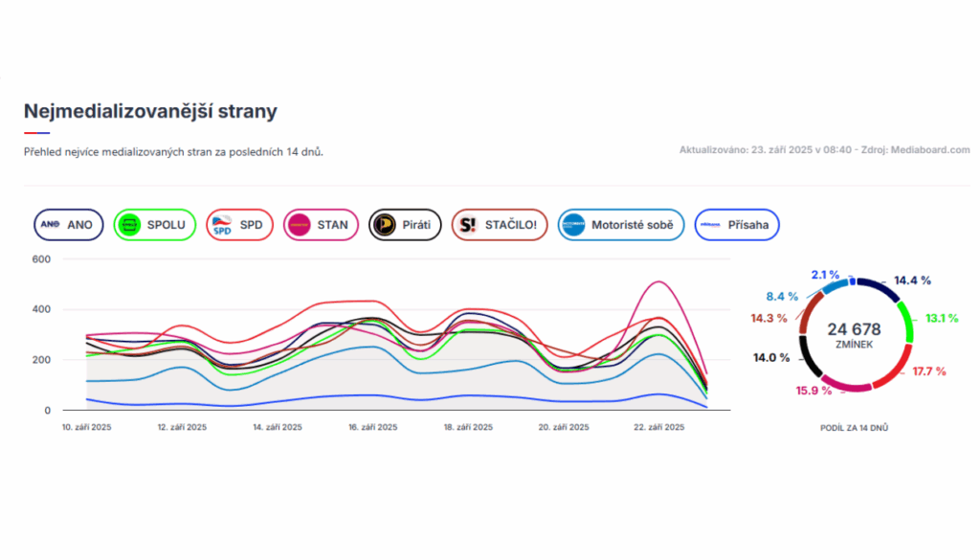Click the pink STAN logo icon
Image resolution: width=980 pixels, height=560 pixels.
point(301,226)
